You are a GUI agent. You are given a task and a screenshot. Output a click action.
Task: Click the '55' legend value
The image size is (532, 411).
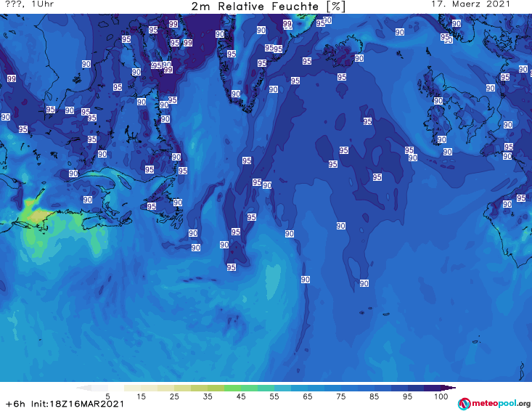pyautogui.click(x=274, y=396)
